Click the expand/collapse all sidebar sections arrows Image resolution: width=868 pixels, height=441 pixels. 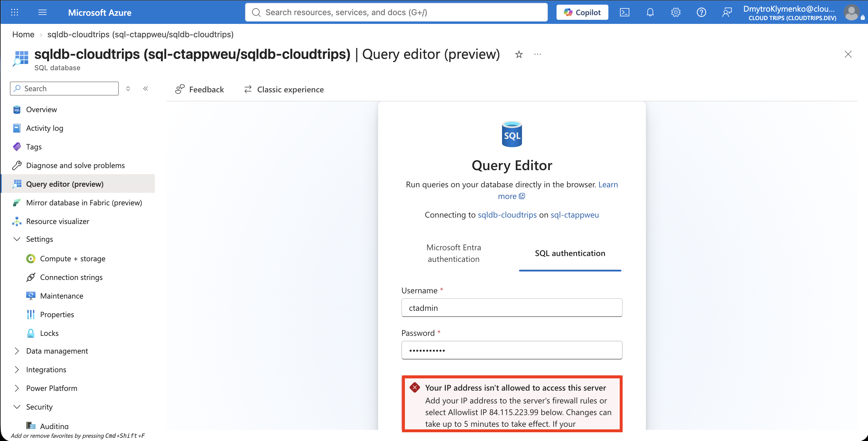pyautogui.click(x=128, y=89)
